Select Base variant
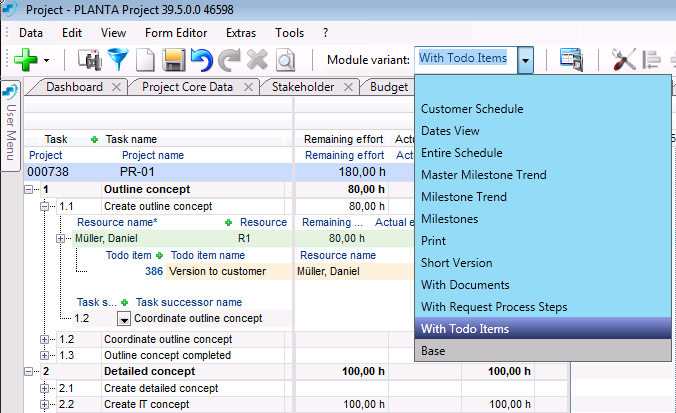The image size is (676, 413). pos(543,350)
